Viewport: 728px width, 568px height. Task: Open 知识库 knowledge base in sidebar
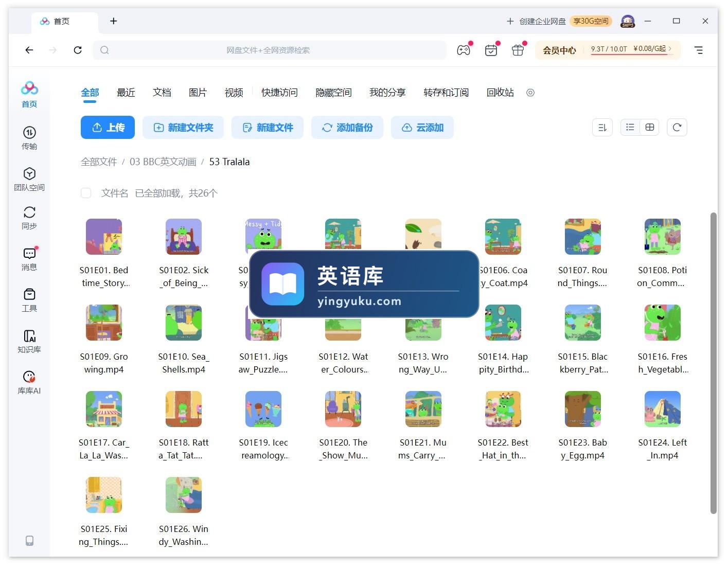(29, 341)
